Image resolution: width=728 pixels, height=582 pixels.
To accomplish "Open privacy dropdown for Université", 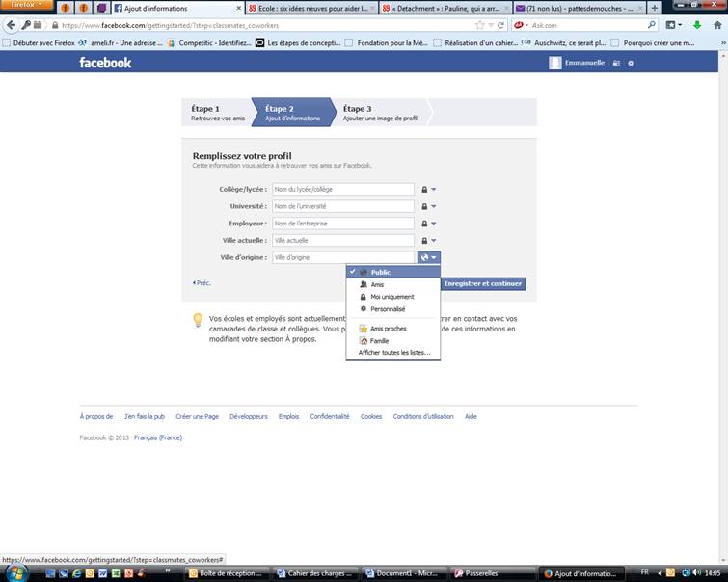I will [x=428, y=206].
